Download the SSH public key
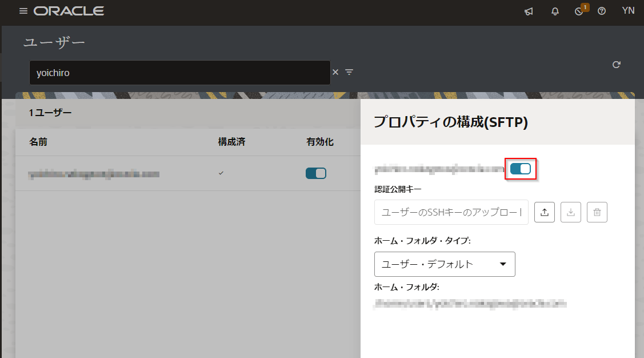Image resolution: width=644 pixels, height=358 pixels. [x=571, y=212]
